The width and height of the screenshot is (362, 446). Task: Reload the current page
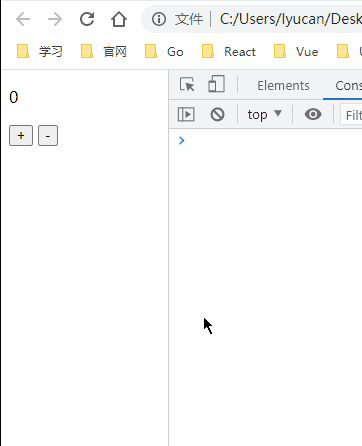(87, 19)
